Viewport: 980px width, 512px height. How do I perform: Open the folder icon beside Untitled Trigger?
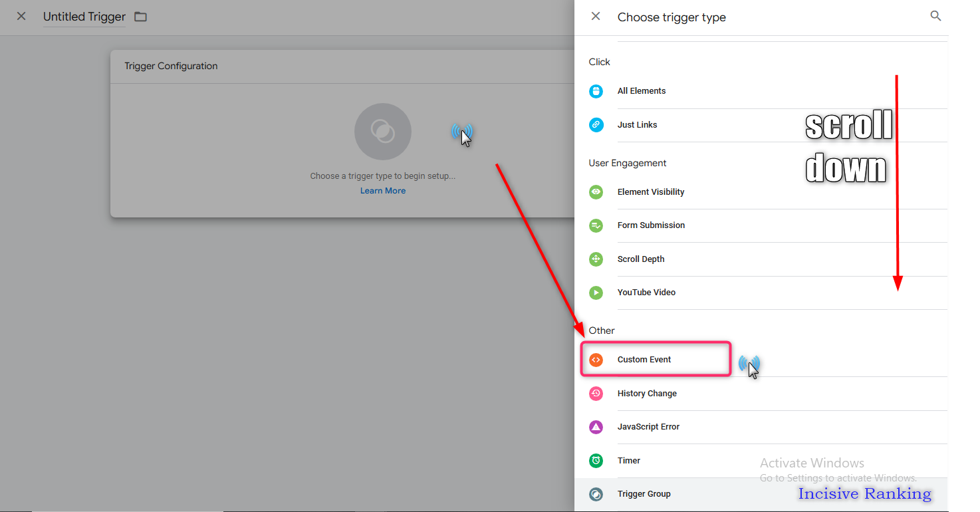[x=140, y=17]
